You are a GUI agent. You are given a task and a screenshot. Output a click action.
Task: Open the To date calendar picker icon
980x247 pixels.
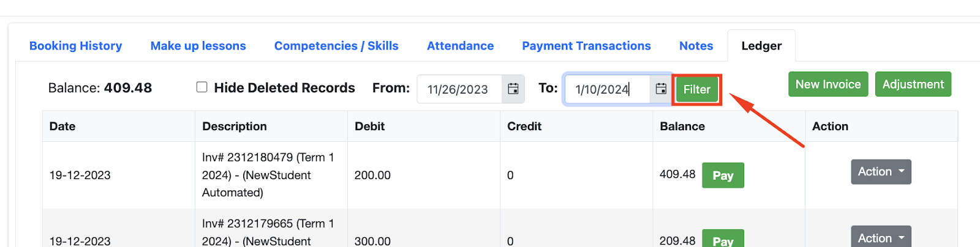(x=661, y=89)
